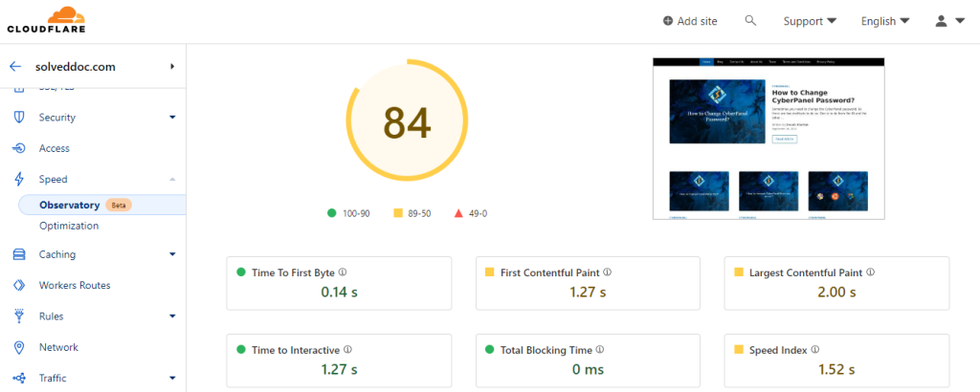Collapse the Speed section arrow

(172, 179)
